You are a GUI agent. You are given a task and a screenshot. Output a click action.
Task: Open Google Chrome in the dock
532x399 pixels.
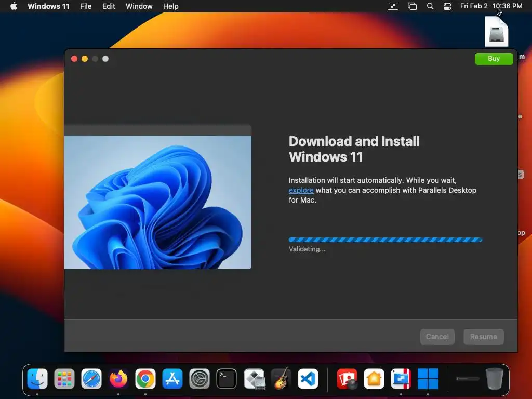(x=145, y=379)
